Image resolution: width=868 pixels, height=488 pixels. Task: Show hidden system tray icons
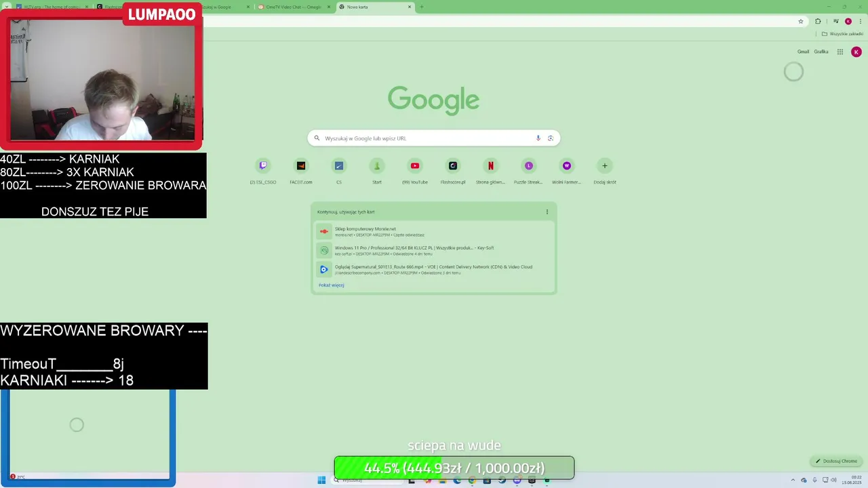tap(793, 481)
